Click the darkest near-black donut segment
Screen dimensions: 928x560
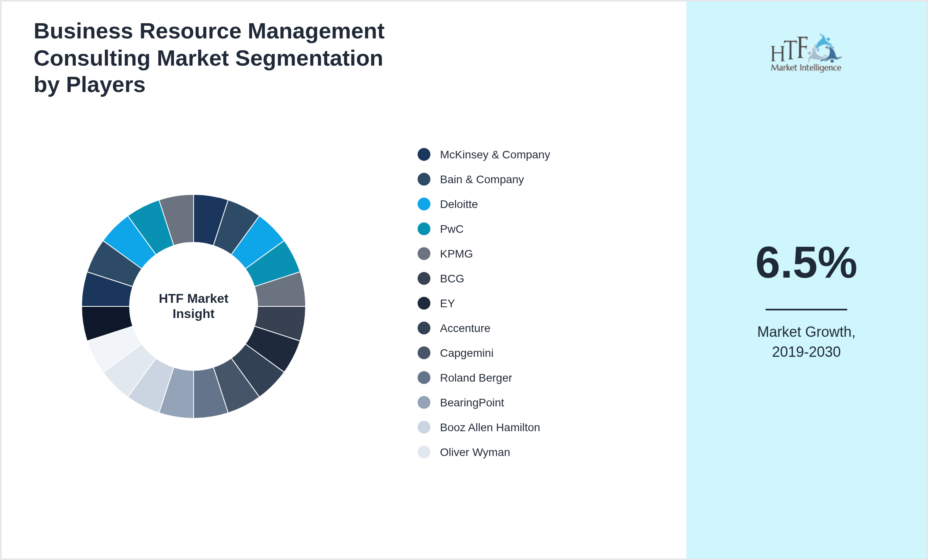[106, 321]
